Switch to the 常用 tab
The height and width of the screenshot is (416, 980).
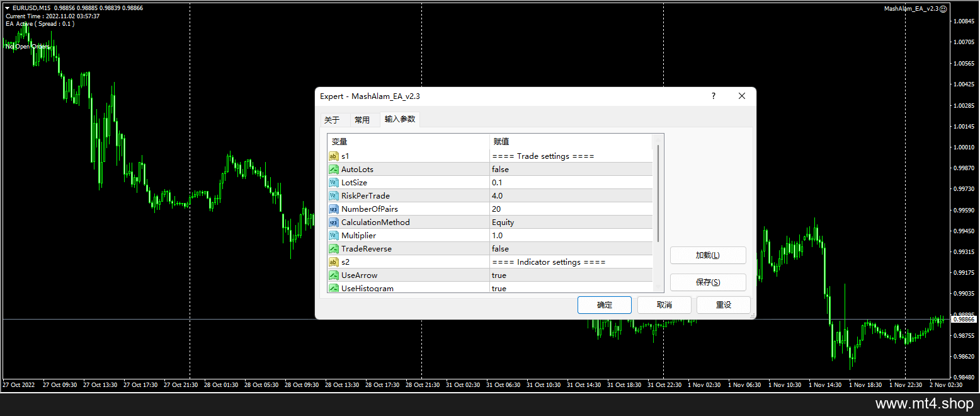[362, 120]
